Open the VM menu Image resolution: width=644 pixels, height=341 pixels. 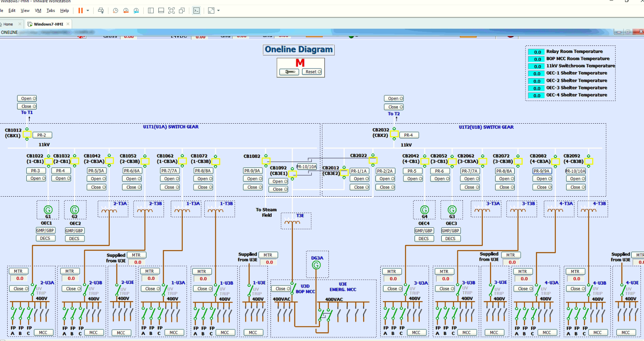tap(38, 11)
